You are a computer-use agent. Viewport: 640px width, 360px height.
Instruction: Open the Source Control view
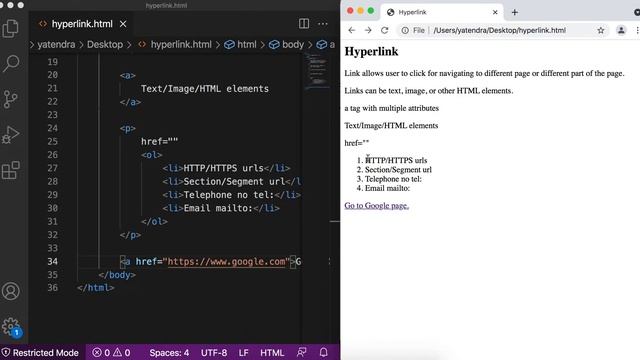click(x=10, y=99)
